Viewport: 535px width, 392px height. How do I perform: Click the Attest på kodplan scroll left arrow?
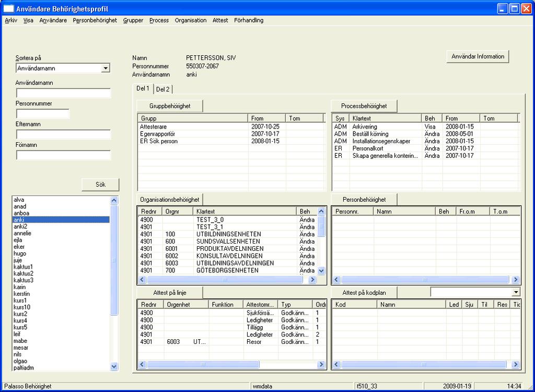[337, 365]
